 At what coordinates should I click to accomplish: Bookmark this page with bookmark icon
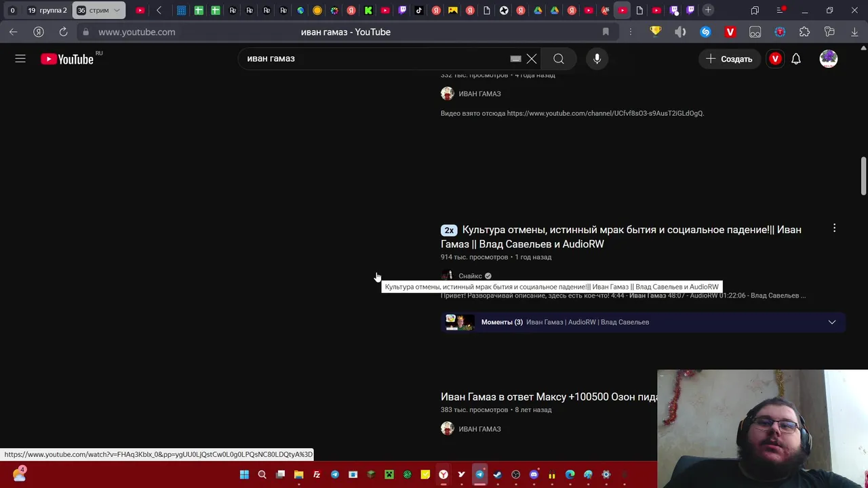click(x=606, y=32)
